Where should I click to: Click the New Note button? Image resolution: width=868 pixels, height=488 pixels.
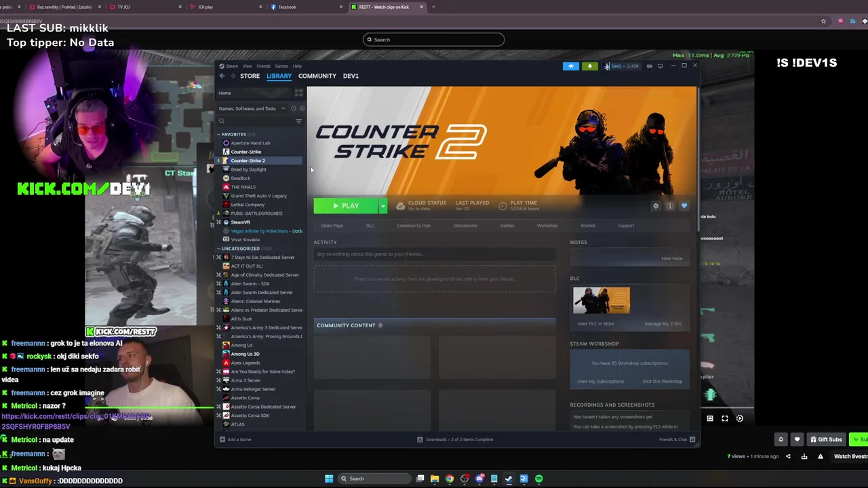click(x=672, y=258)
